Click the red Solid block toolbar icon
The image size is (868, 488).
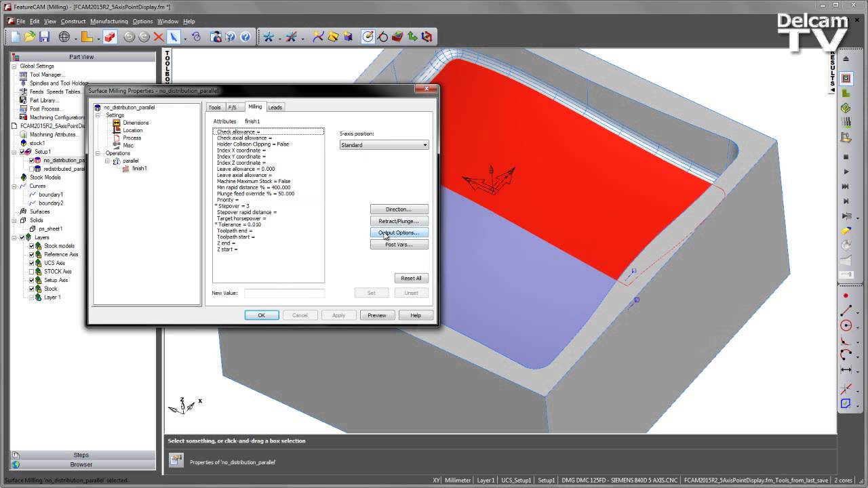110,37
